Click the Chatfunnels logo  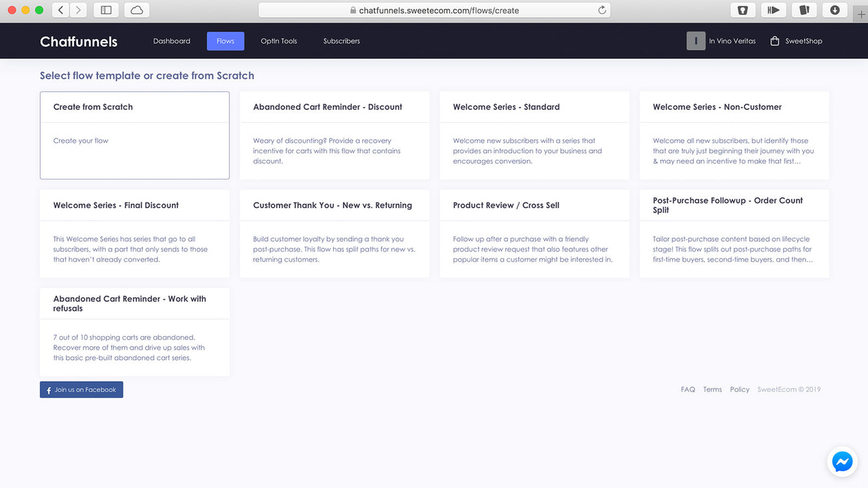click(78, 41)
